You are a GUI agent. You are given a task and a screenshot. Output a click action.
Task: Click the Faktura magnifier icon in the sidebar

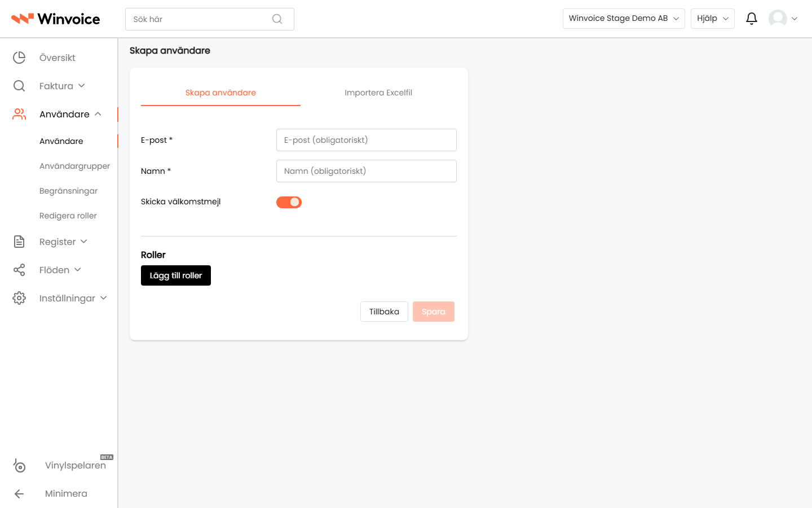pos(19,86)
